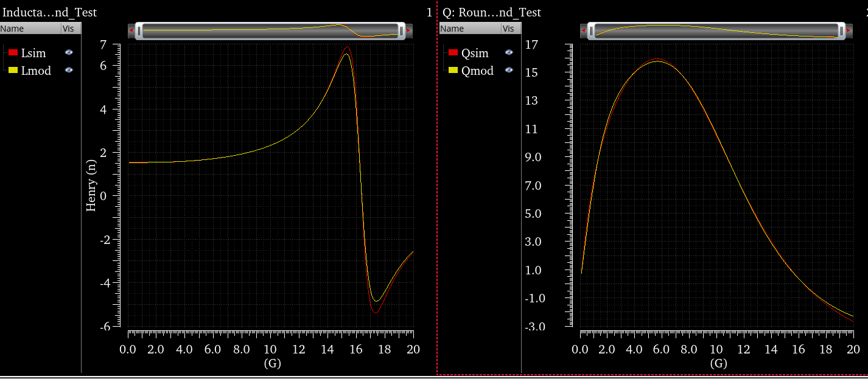The width and height of the screenshot is (868, 379).
Task: Select the Qsim trace name
Action: tap(475, 54)
